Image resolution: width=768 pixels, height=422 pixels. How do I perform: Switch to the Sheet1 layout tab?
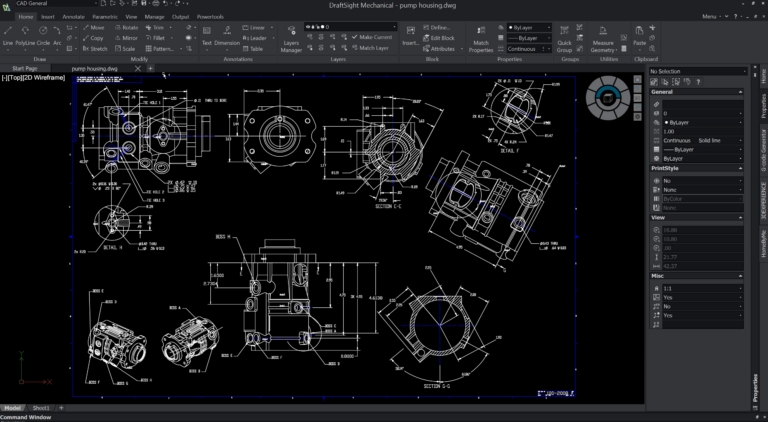[41, 408]
